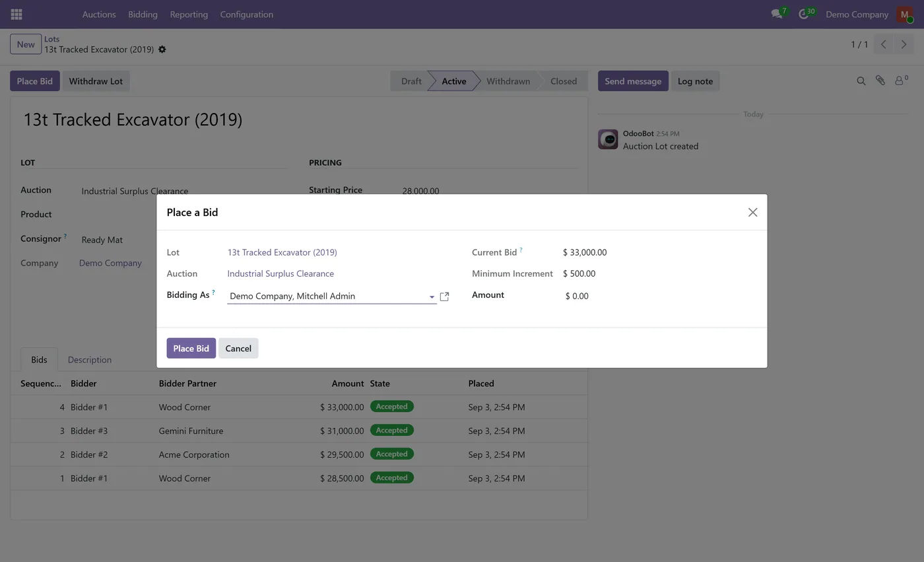Set the status to Closed
This screenshot has height=562, width=924.
(564, 81)
